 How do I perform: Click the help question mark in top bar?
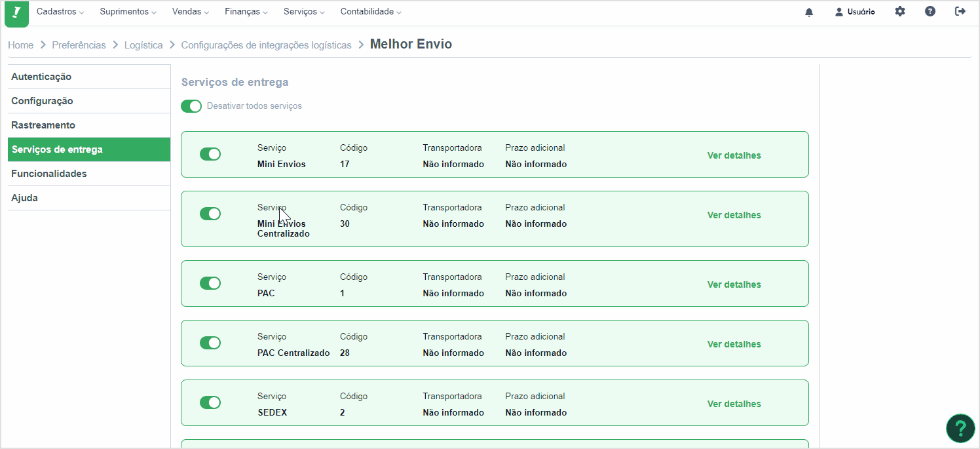(x=930, y=11)
